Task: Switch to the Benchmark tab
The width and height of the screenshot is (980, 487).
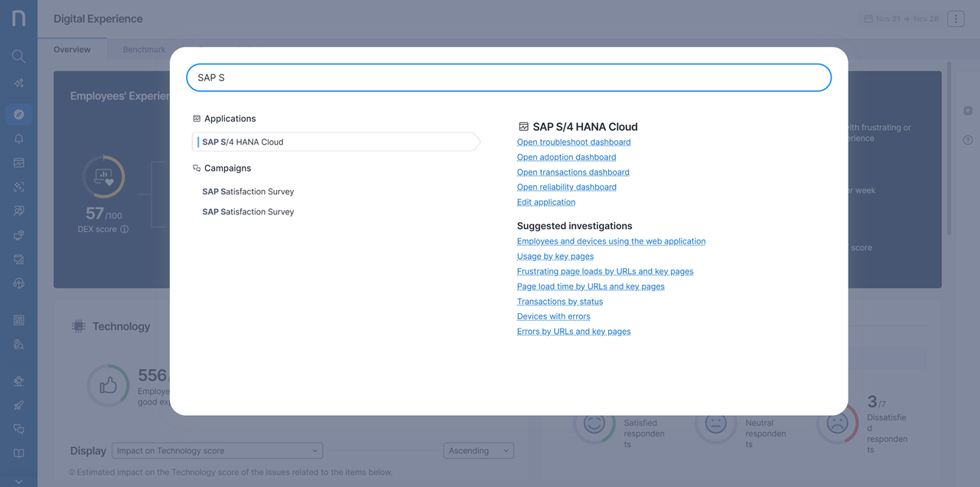Action: pos(144,50)
